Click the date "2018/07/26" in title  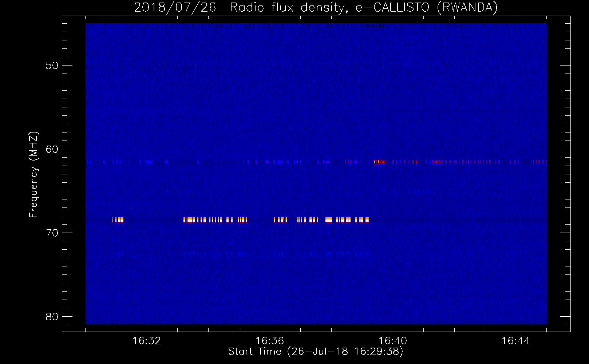(175, 7)
